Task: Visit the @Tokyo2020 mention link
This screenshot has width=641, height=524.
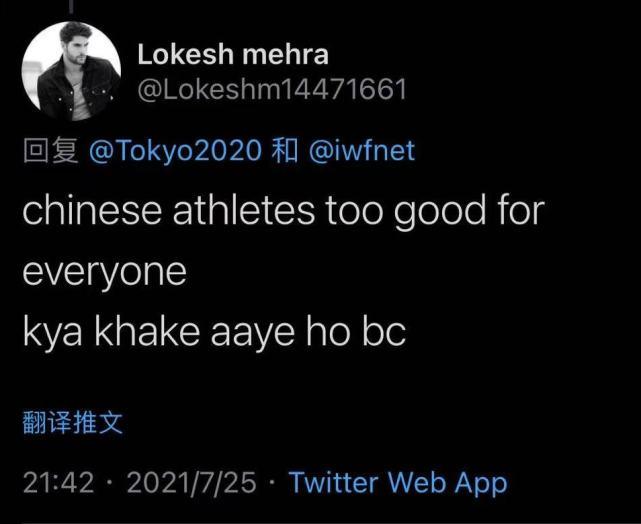Action: 175,150
